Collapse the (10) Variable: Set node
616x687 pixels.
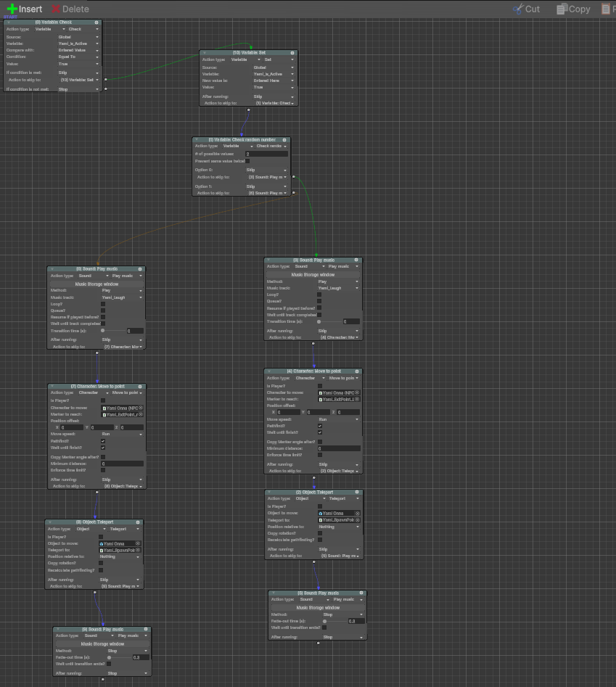point(204,52)
